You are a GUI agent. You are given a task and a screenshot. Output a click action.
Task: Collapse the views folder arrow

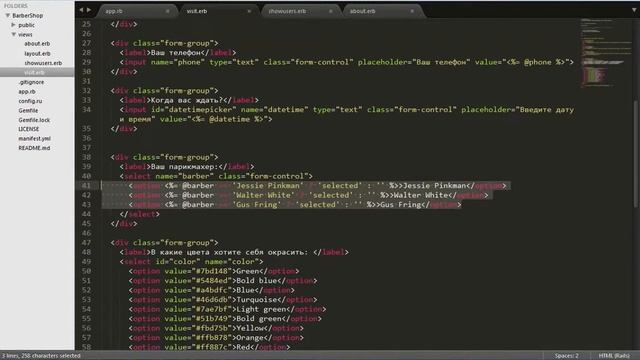13,35
